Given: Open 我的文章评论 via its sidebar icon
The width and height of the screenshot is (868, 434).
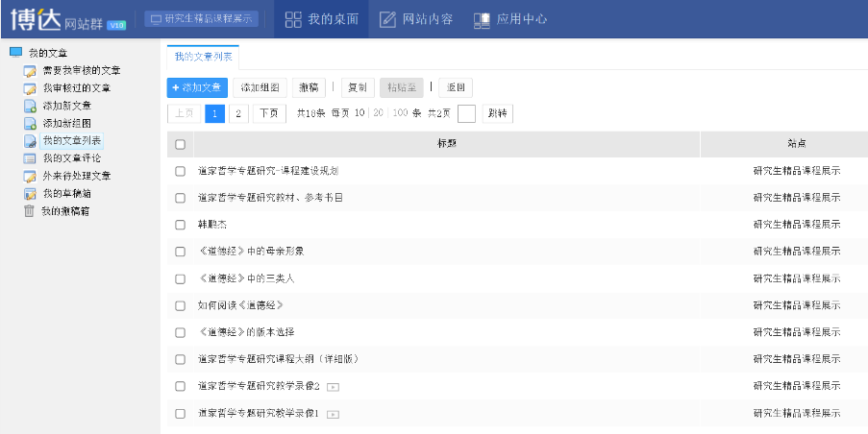Looking at the screenshot, I should [x=30, y=158].
